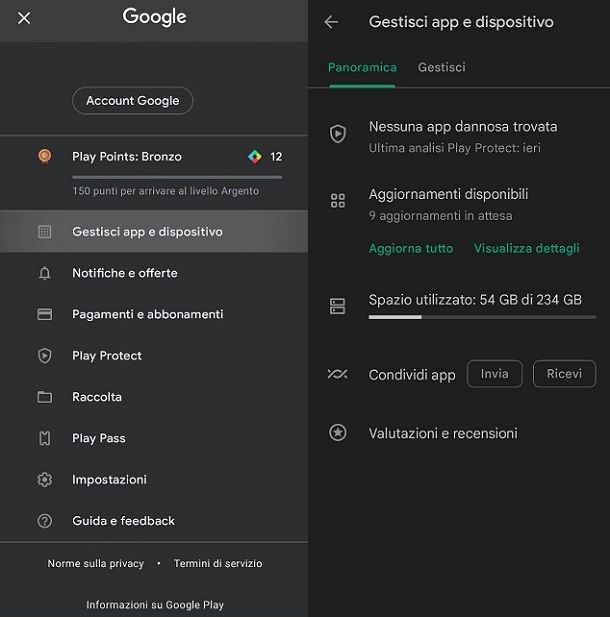Tap the Condividi app label
The image size is (610, 617).
(x=412, y=375)
